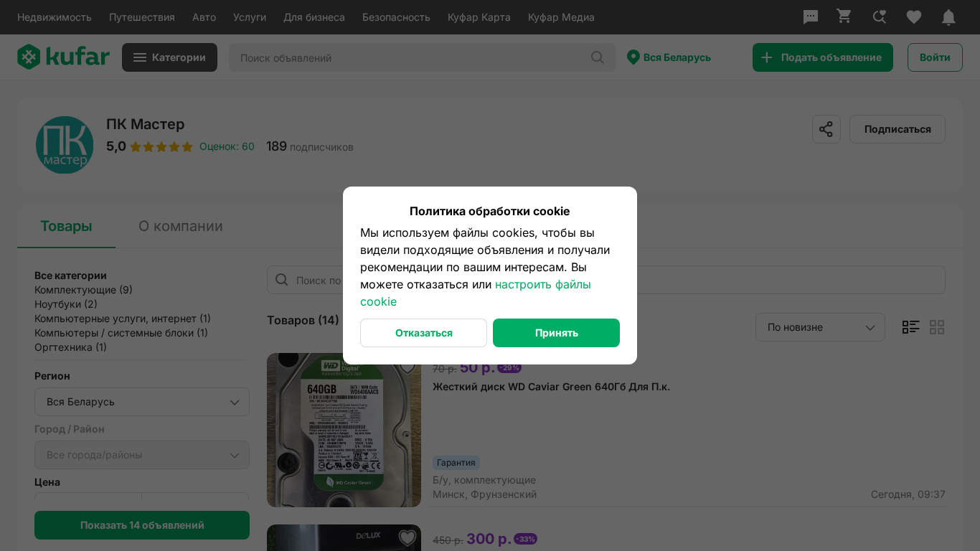Open the 'По новизне' sort dropdown
This screenshot has height=551, width=980.
point(819,327)
